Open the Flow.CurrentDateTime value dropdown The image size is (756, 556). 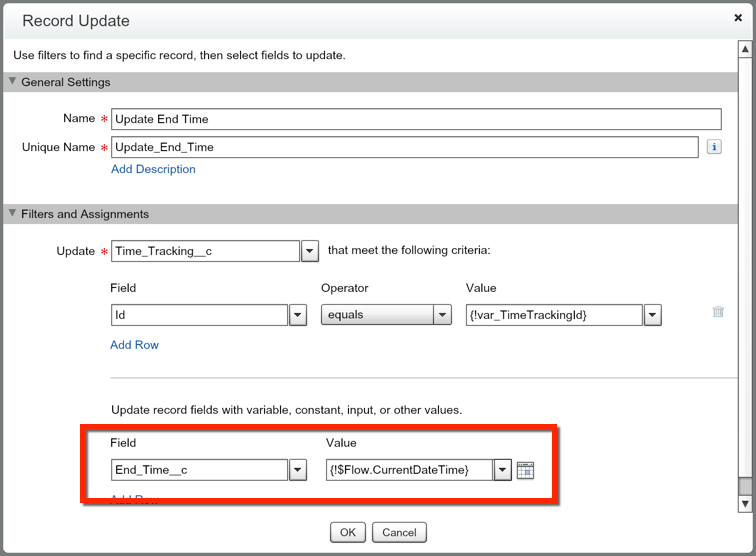503,470
